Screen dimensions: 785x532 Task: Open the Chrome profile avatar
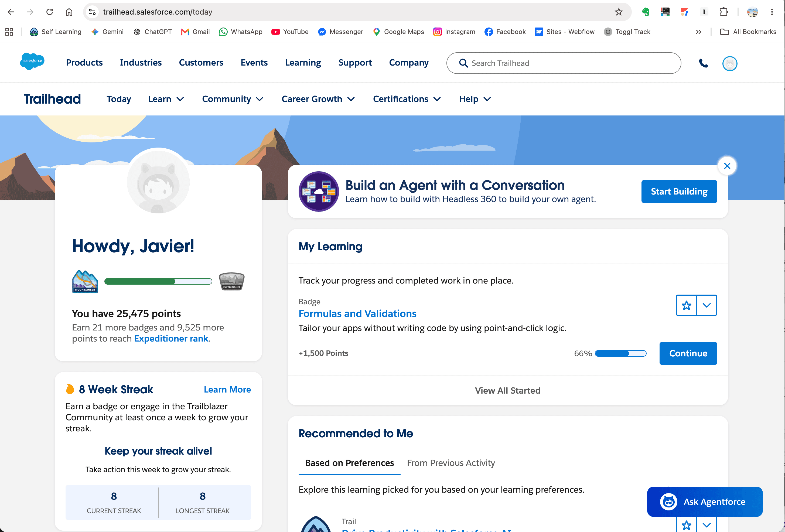[x=752, y=12]
